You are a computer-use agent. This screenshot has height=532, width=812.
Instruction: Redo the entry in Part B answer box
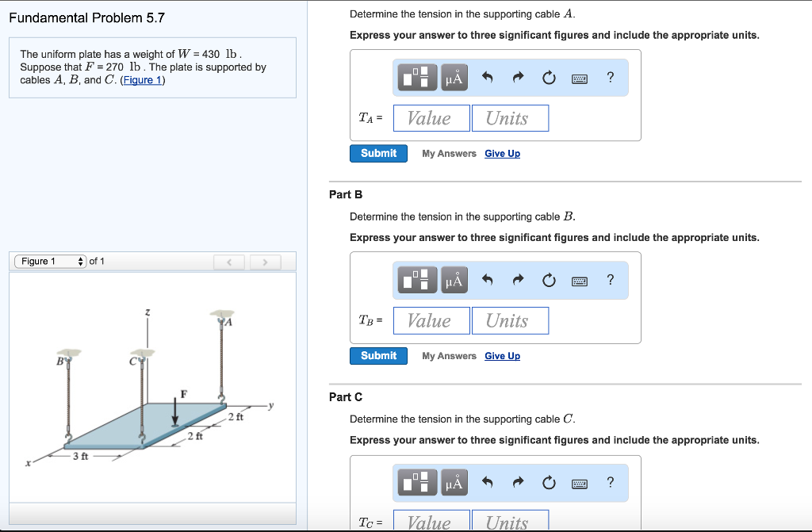pos(517,280)
